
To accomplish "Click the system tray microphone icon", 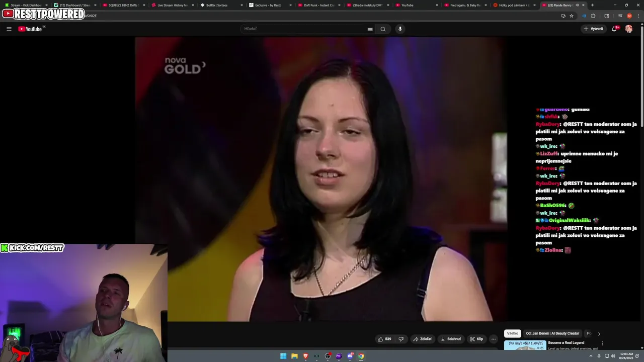I will tap(599, 356).
